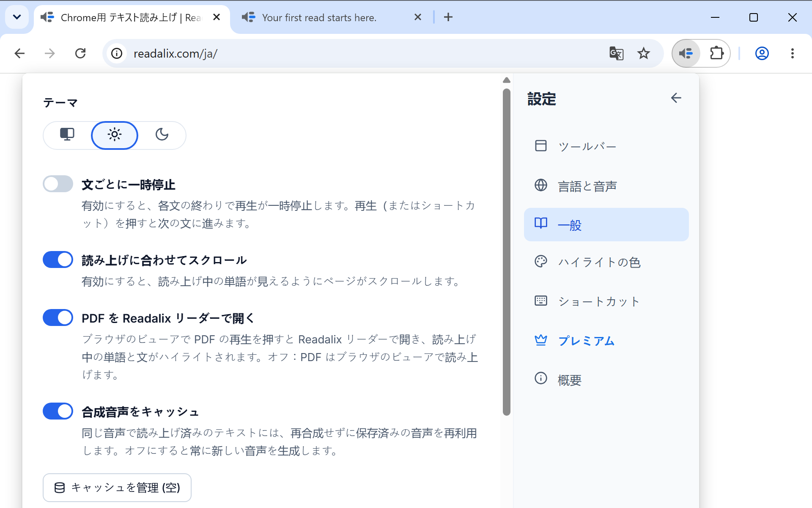Bookmark this page with star icon
Screen dimensions: 812x508
[643, 53]
